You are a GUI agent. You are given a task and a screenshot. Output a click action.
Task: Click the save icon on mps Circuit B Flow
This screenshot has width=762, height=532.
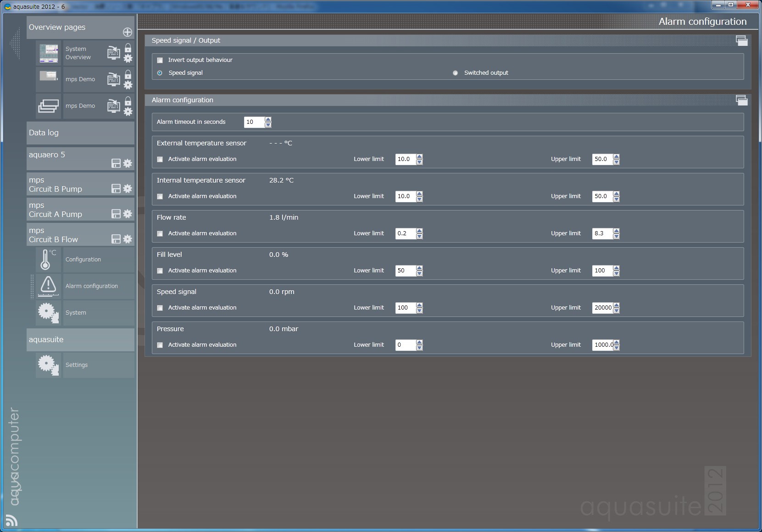pos(116,239)
